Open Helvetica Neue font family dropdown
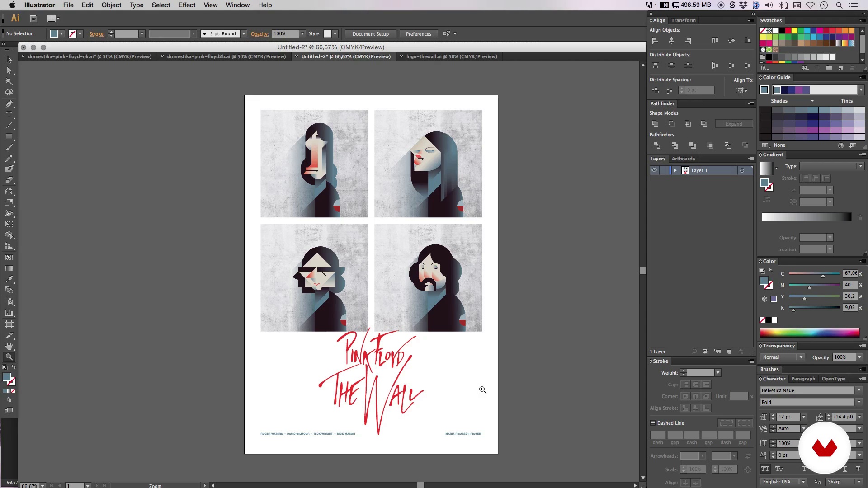 (x=859, y=390)
